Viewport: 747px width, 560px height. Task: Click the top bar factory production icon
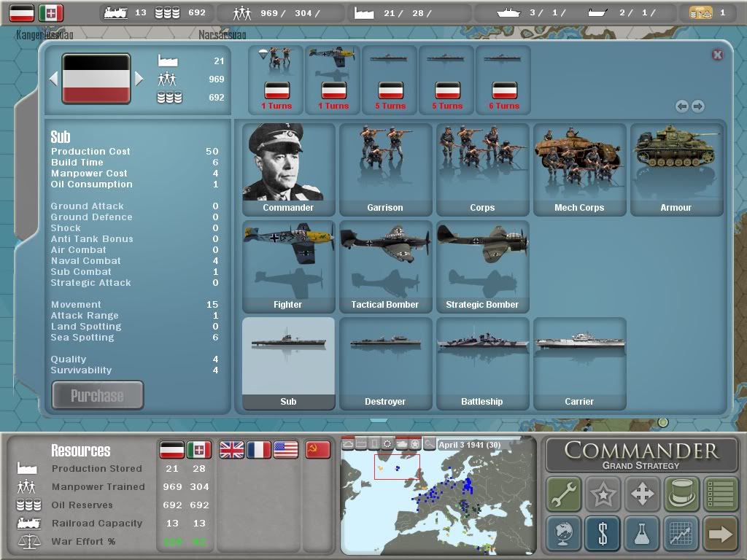click(364, 13)
